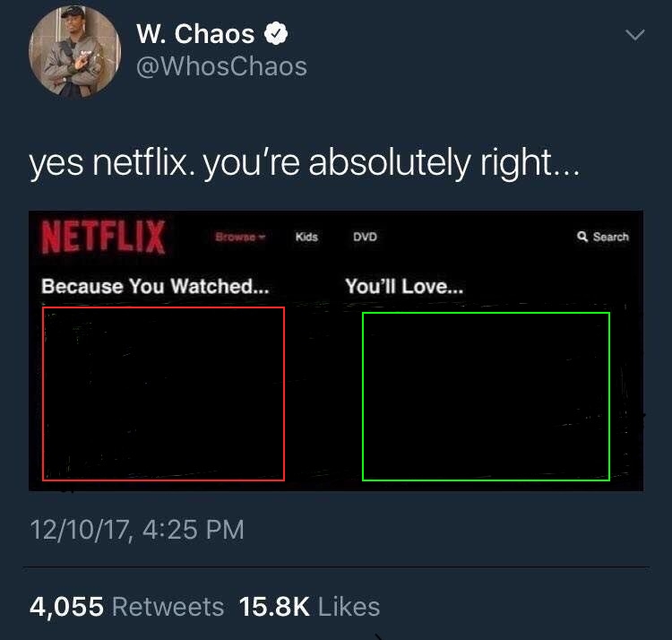The height and width of the screenshot is (640, 672).
Task: Open the red-bordered Because You Watched thumbnail
Action: tap(163, 394)
